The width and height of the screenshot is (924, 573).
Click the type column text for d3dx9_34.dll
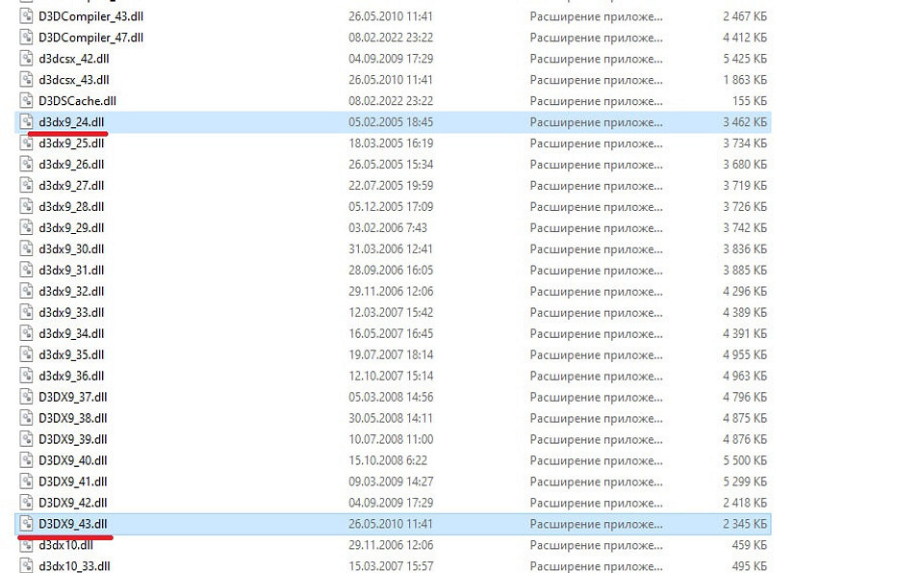pyautogui.click(x=596, y=334)
